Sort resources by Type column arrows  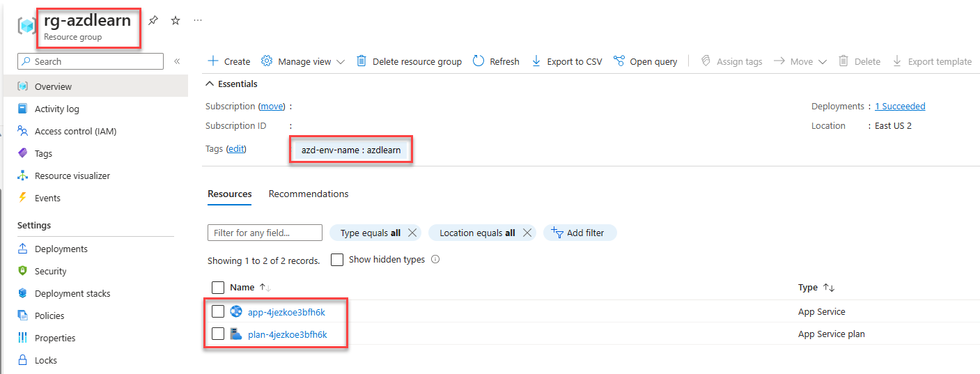pyautogui.click(x=828, y=287)
